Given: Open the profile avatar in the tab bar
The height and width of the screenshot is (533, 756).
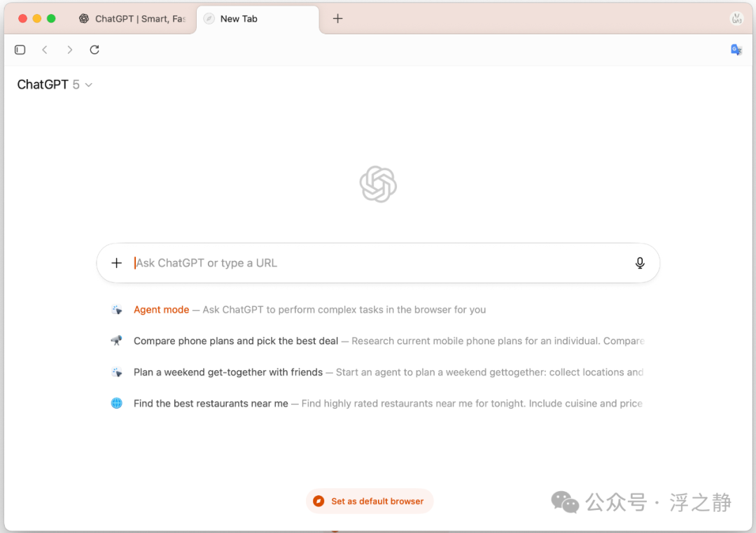Looking at the screenshot, I should 736,19.
